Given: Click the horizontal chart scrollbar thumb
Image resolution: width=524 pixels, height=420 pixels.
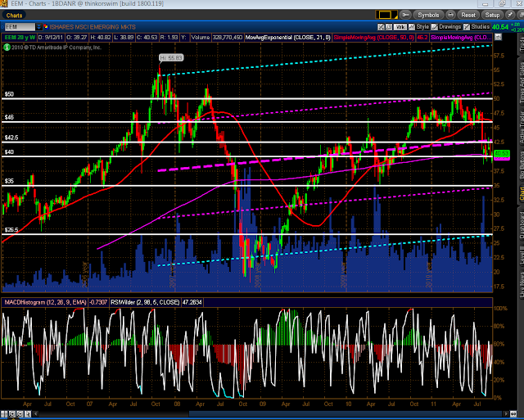Looking at the screenshot, I should (x=346, y=413).
